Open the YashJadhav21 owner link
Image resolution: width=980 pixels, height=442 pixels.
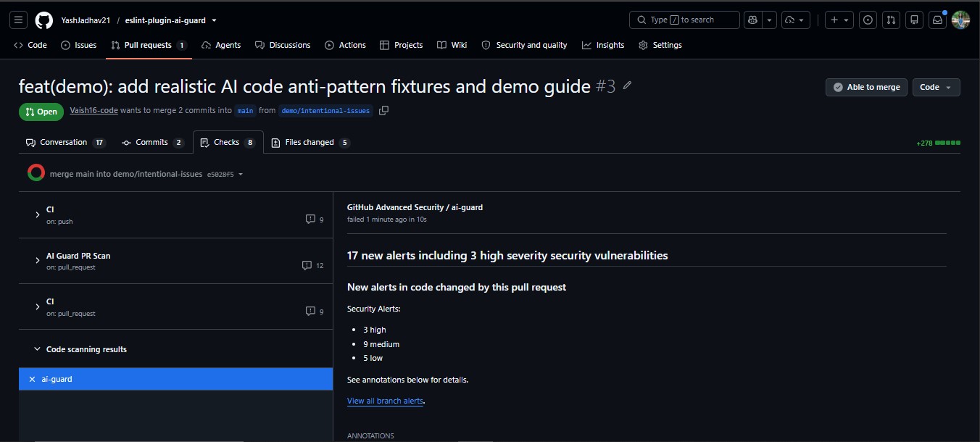(x=86, y=20)
